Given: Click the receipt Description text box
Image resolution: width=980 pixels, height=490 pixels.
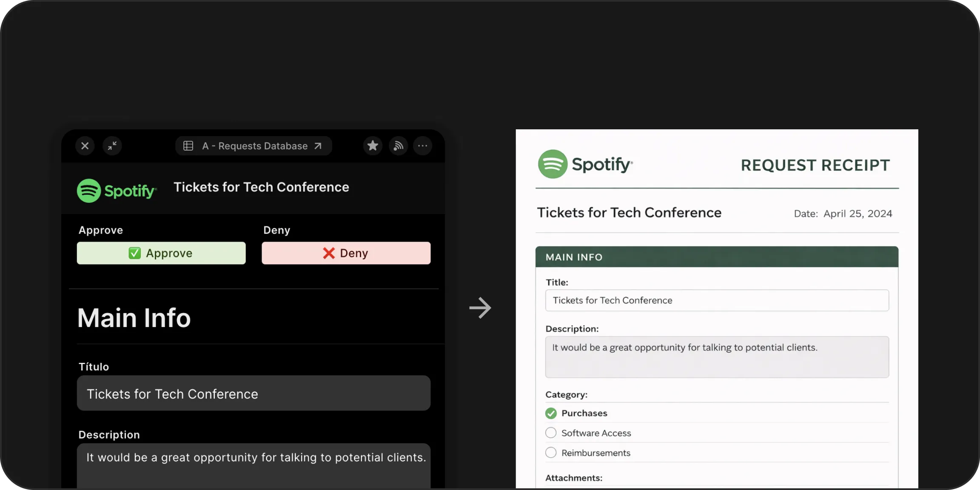Looking at the screenshot, I should coord(717,357).
